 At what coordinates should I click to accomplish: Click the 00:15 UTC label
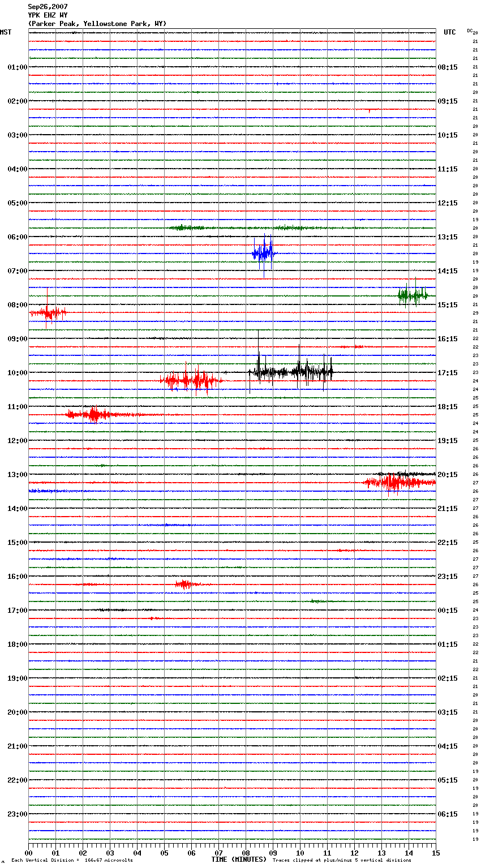coord(448,611)
